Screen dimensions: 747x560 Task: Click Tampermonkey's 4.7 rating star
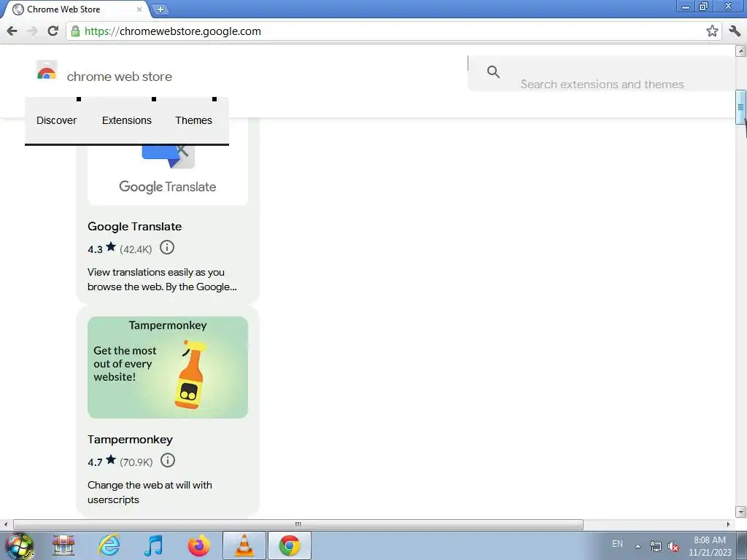111,459
